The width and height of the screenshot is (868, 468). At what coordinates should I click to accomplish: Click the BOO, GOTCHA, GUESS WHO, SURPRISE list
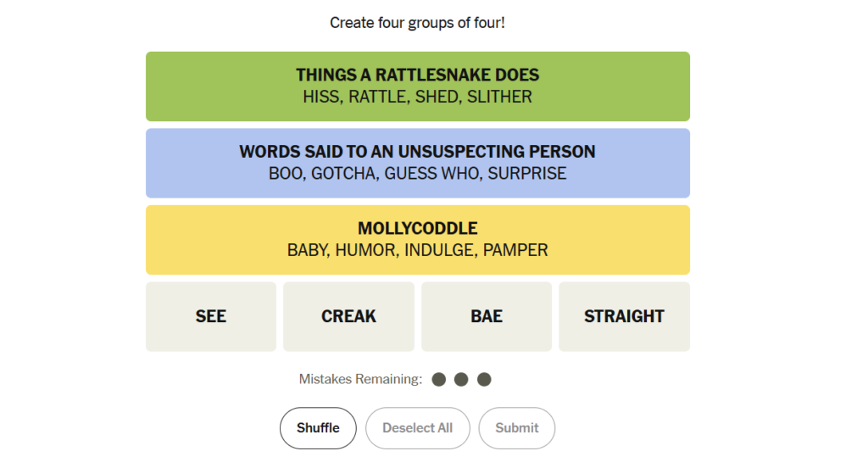coord(417,174)
